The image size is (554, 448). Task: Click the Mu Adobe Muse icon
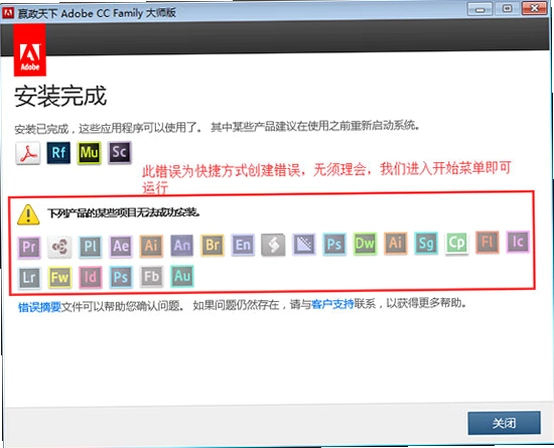pyautogui.click(x=89, y=153)
